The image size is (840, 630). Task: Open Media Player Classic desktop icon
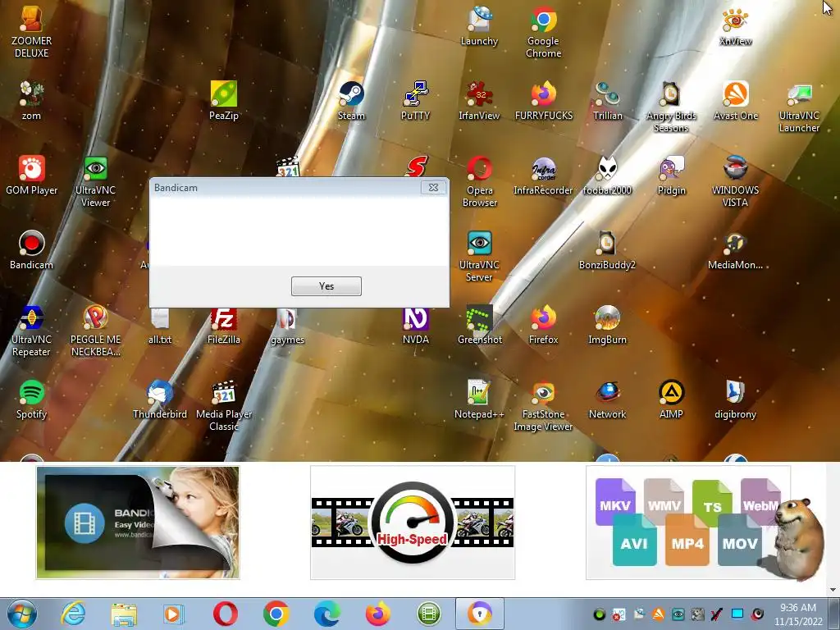tap(224, 405)
